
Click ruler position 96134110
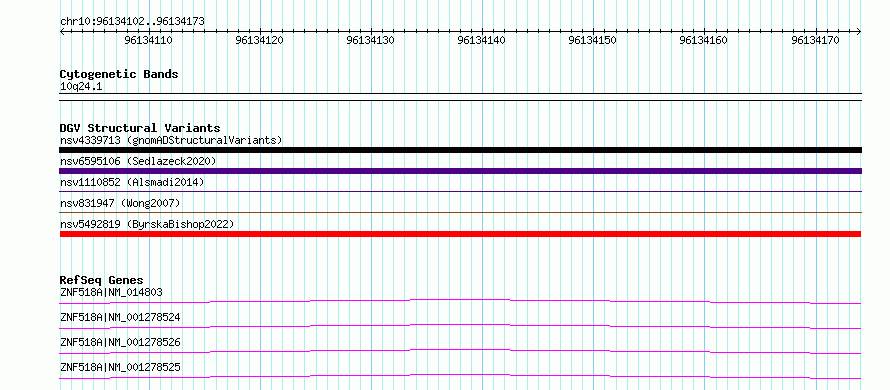click(148, 40)
